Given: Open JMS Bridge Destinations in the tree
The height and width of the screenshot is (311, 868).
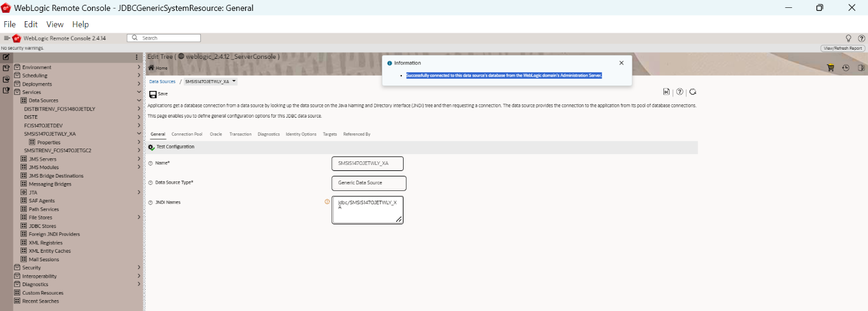Looking at the screenshot, I should (x=56, y=176).
